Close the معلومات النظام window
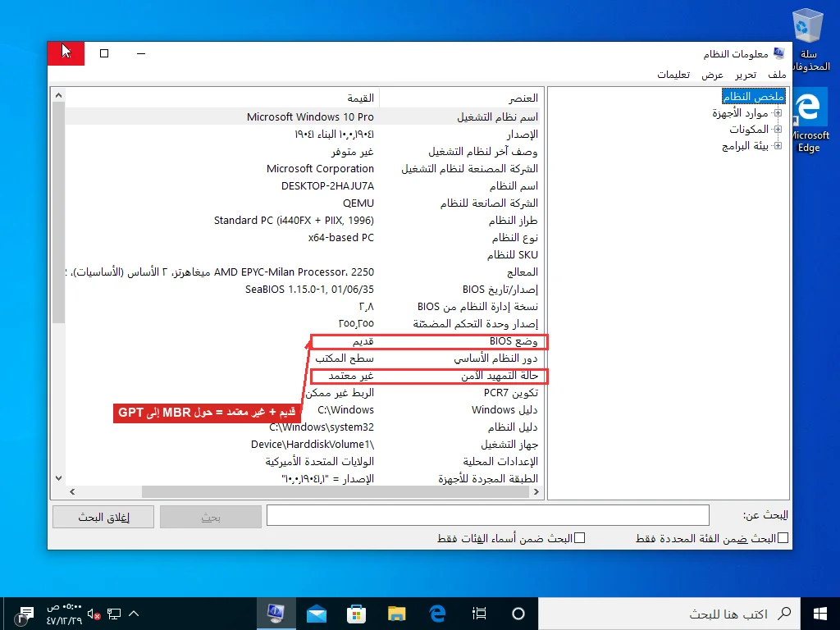This screenshot has width=840, height=630. pos(66,53)
